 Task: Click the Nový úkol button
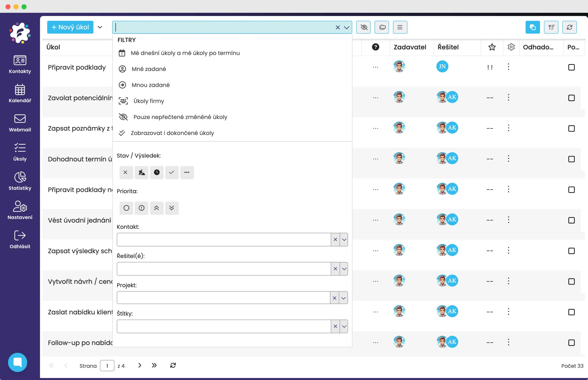click(x=70, y=27)
